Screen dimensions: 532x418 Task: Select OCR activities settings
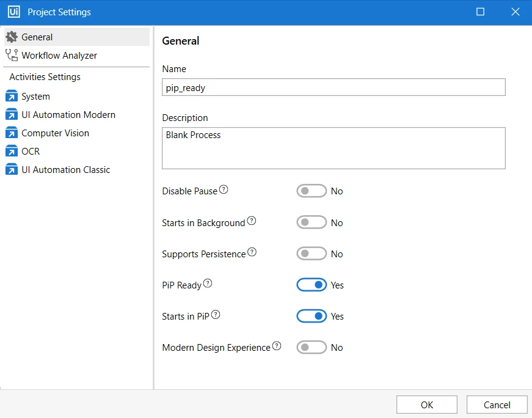(77, 152)
